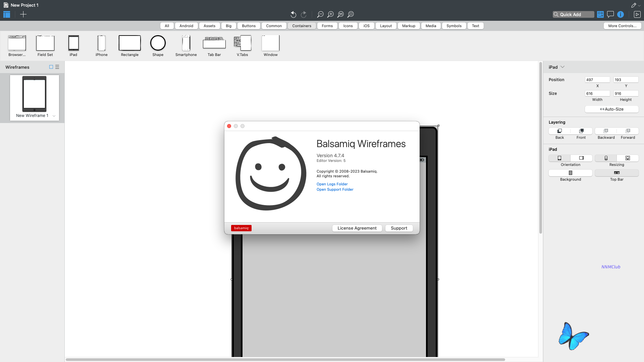Insert the Rectangle control

click(x=130, y=46)
